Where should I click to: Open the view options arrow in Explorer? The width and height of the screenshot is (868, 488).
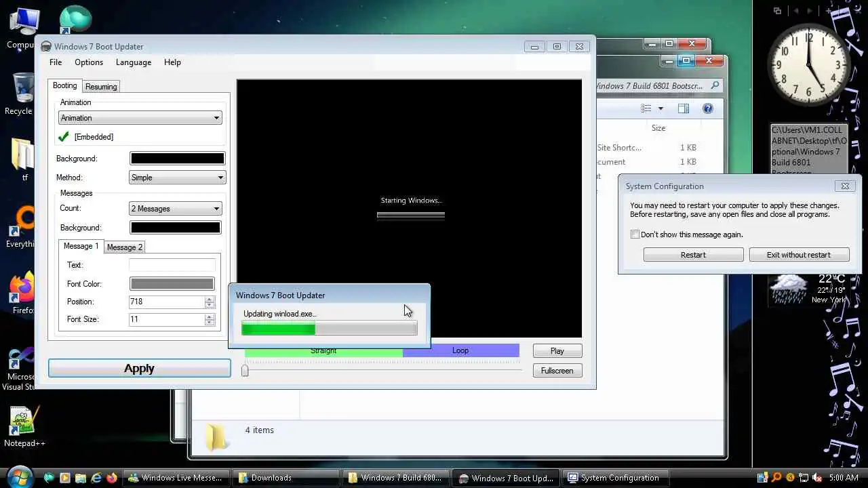click(660, 108)
